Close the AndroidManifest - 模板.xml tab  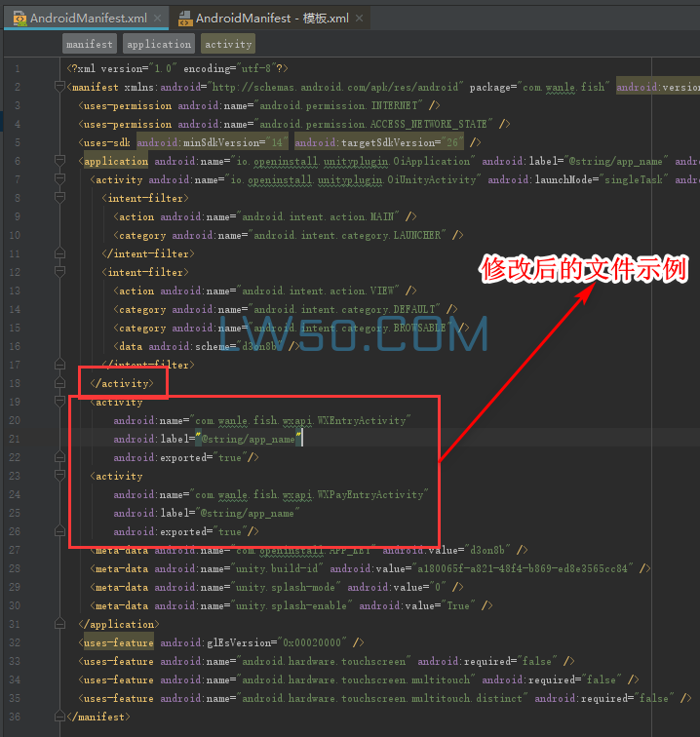click(x=361, y=18)
